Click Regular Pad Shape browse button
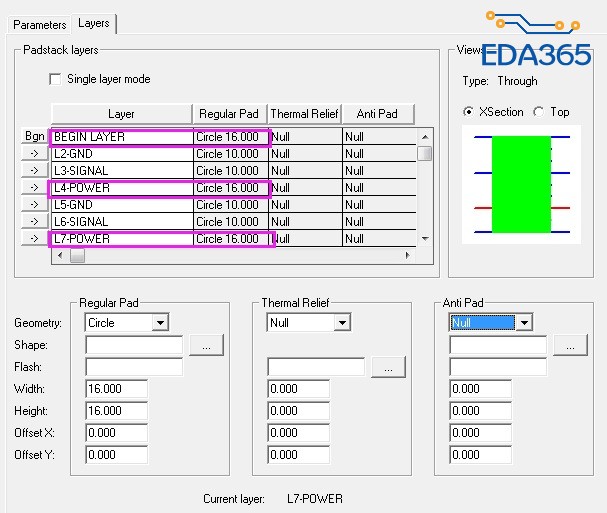 (x=206, y=345)
